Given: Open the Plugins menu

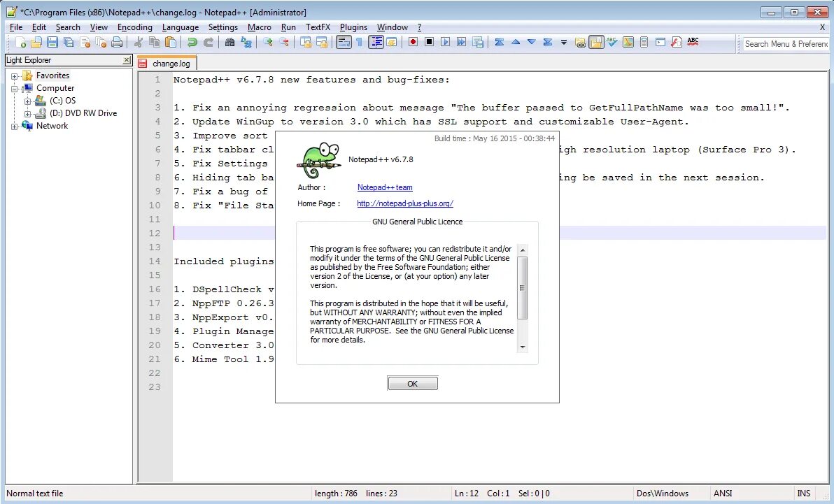Looking at the screenshot, I should [353, 27].
